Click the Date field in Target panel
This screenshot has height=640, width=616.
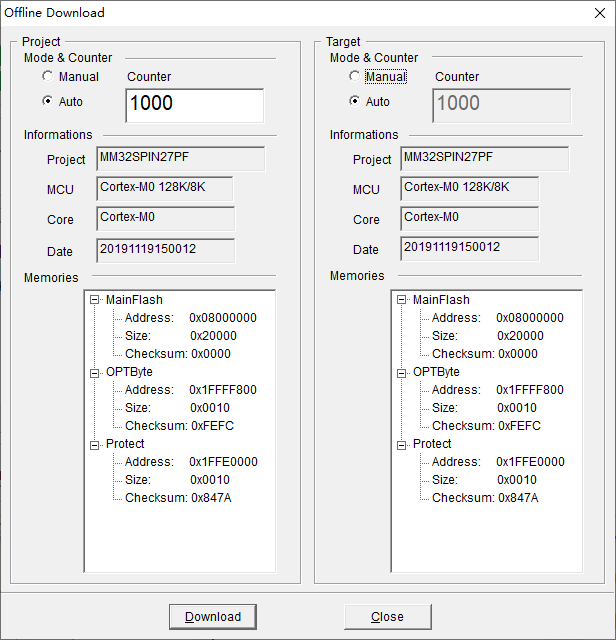(469, 248)
